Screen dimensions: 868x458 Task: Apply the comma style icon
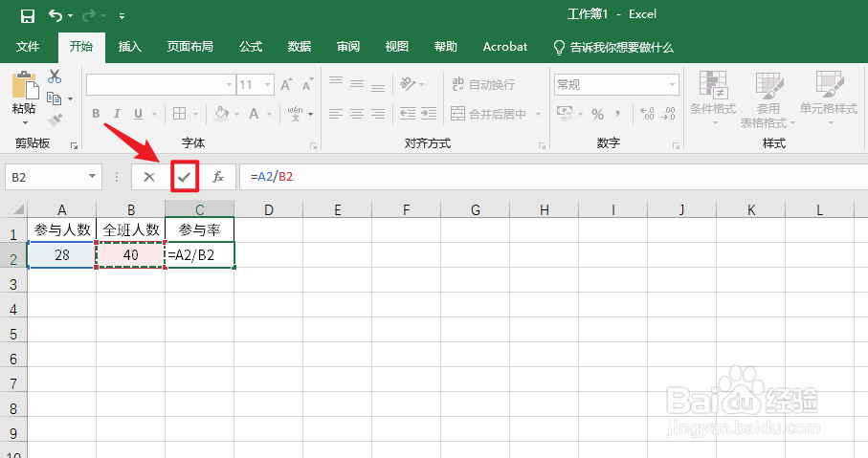(617, 114)
